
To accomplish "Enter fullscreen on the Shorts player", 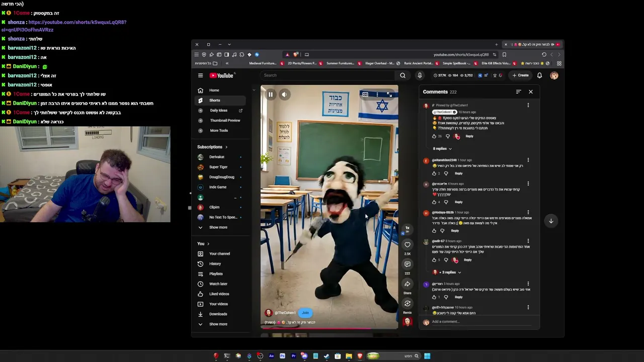I will (389, 95).
